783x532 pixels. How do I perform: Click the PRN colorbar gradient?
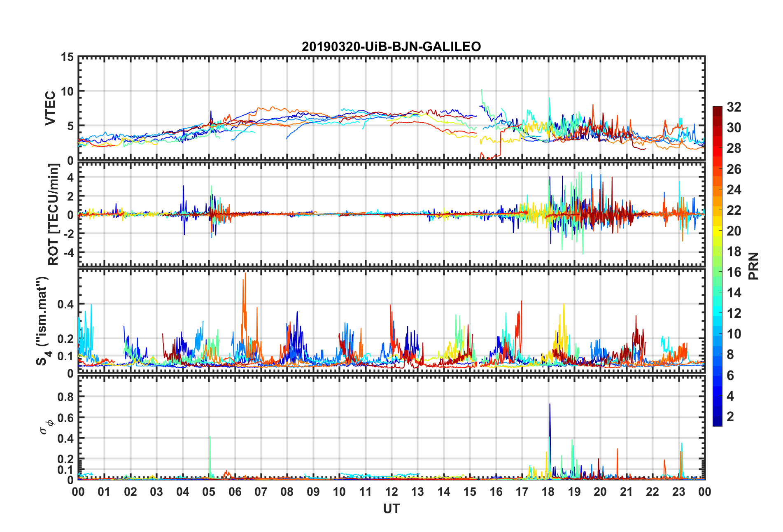(718, 266)
